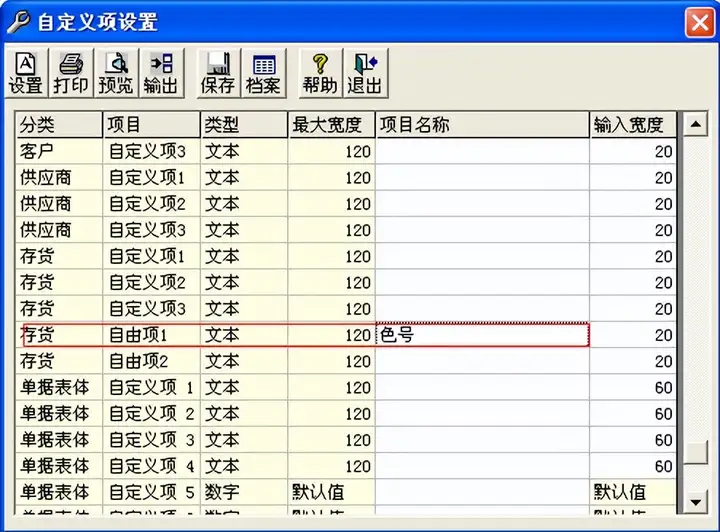Exit using the 退出 icon
Screen dimensions: 720x532
click(366, 73)
